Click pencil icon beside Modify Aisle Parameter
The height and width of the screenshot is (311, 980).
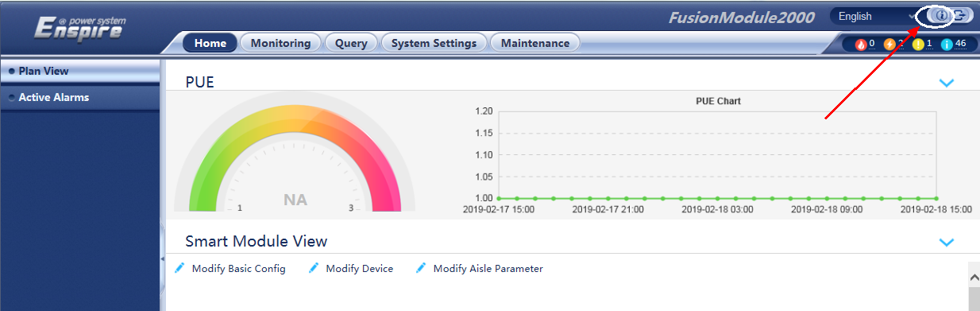[x=421, y=268]
